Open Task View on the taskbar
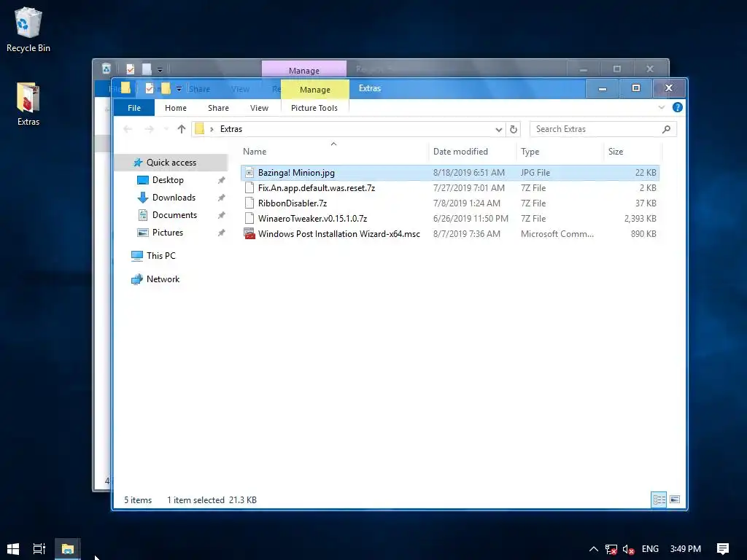 point(39,548)
